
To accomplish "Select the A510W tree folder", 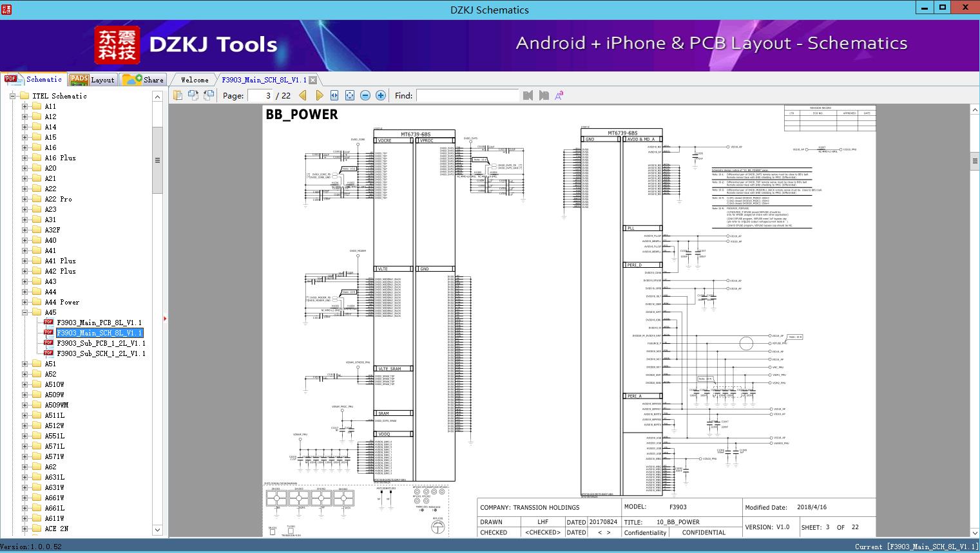I will point(54,384).
